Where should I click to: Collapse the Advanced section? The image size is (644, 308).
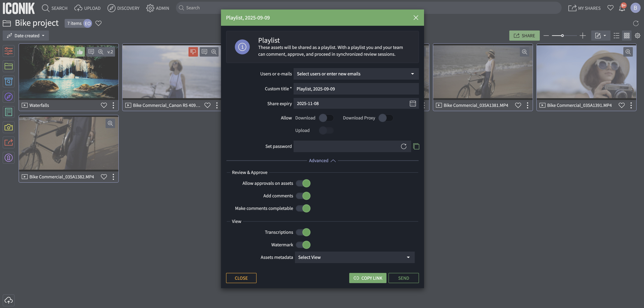coord(322,160)
